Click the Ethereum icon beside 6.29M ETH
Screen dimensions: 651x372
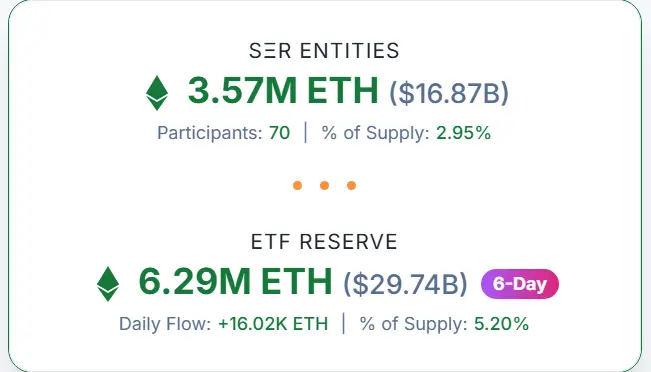108,284
